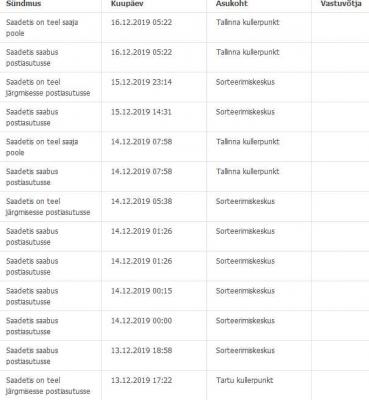The height and width of the screenshot is (400, 369).
Task: Click the Sündmus column header
Action: 24,4
